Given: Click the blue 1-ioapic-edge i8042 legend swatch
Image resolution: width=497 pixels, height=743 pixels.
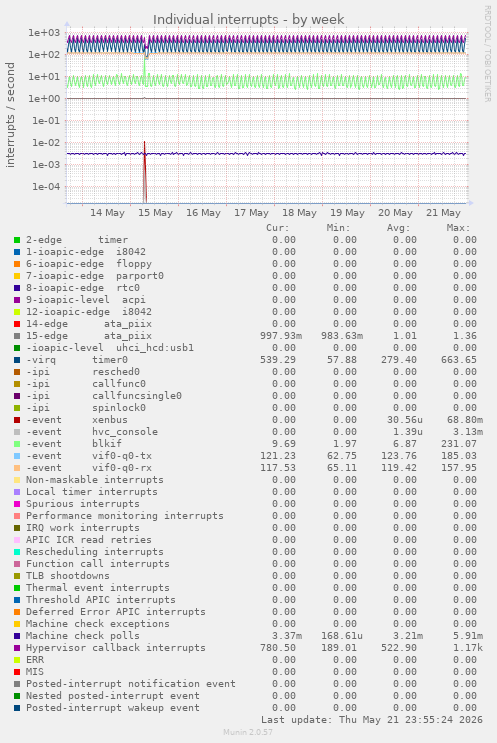Looking at the screenshot, I should [x=17, y=252].
